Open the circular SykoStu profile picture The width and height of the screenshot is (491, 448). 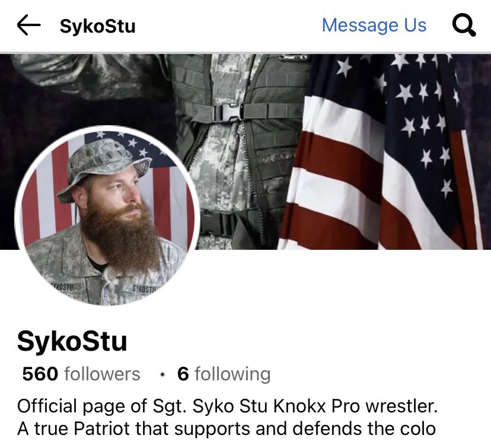click(x=104, y=216)
